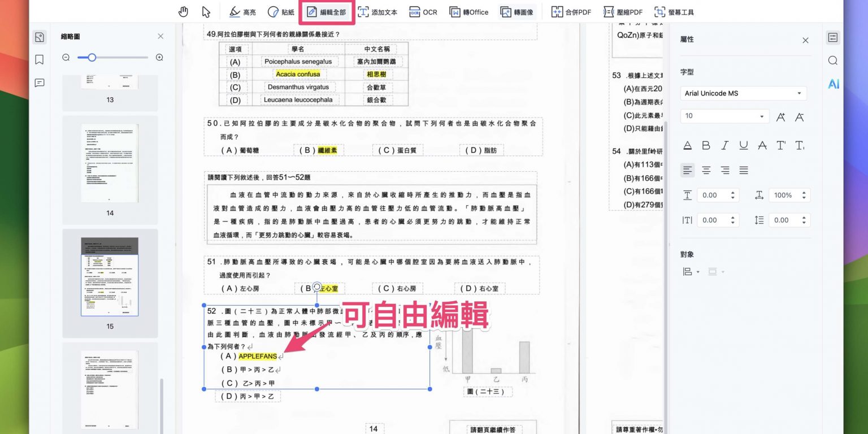
Task: Click the 壓縮PDF button
Action: tap(623, 12)
